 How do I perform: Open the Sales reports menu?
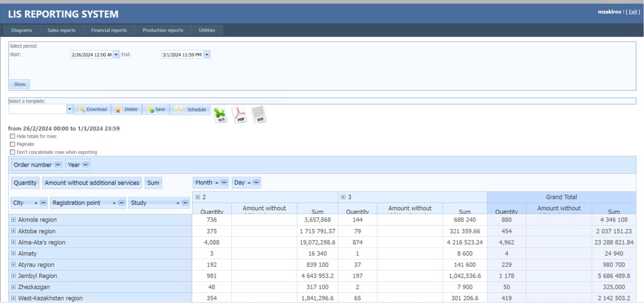pyautogui.click(x=61, y=30)
